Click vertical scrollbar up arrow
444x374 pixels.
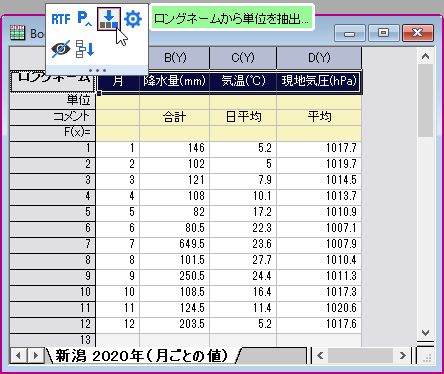click(x=425, y=56)
